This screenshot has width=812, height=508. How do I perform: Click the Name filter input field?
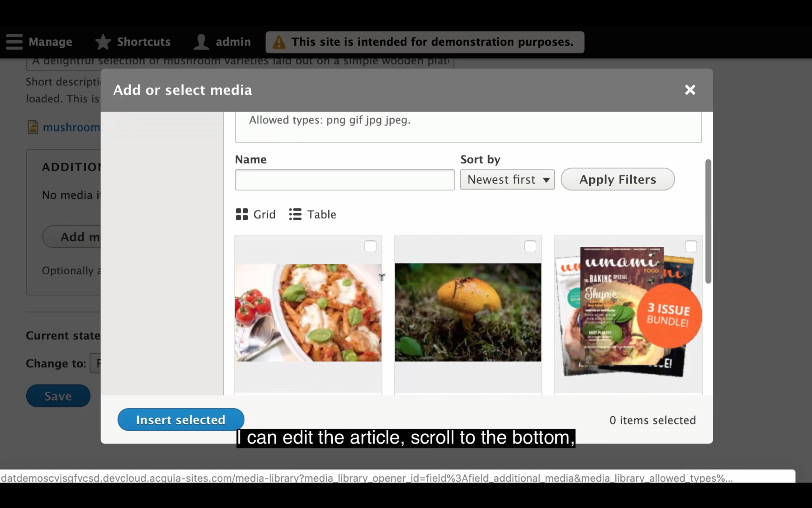[x=344, y=180]
